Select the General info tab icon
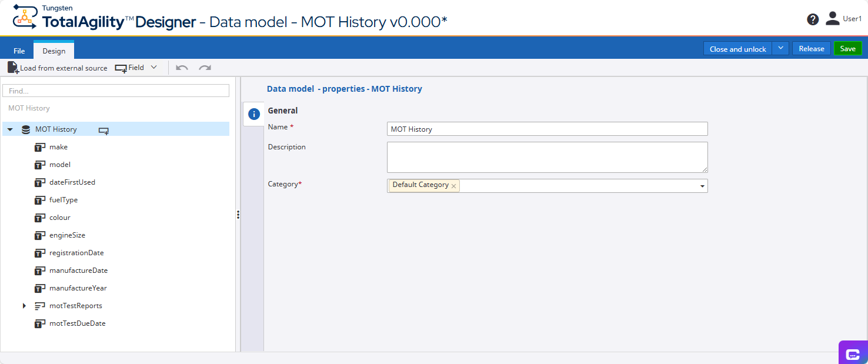 tap(254, 114)
